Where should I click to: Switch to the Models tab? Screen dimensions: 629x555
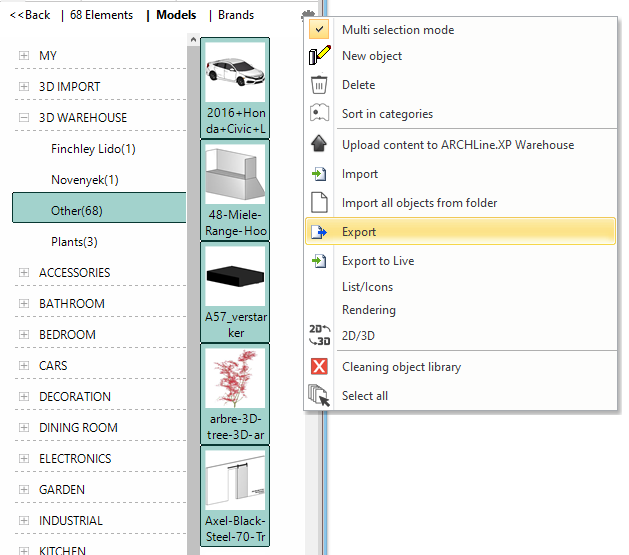click(x=176, y=15)
